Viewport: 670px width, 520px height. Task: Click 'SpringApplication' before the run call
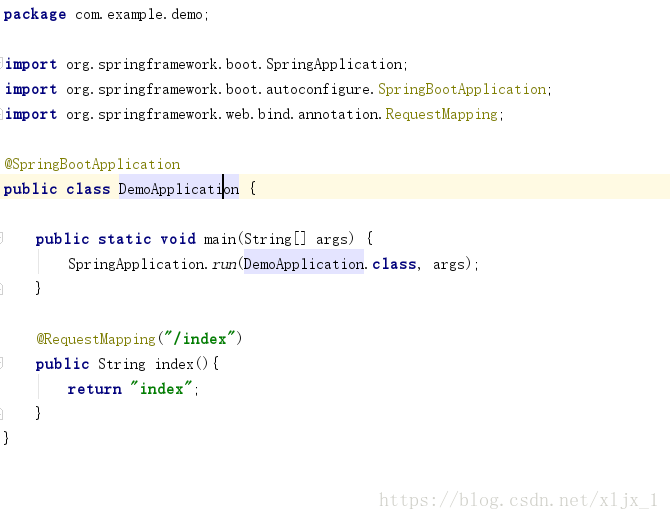(x=136, y=264)
